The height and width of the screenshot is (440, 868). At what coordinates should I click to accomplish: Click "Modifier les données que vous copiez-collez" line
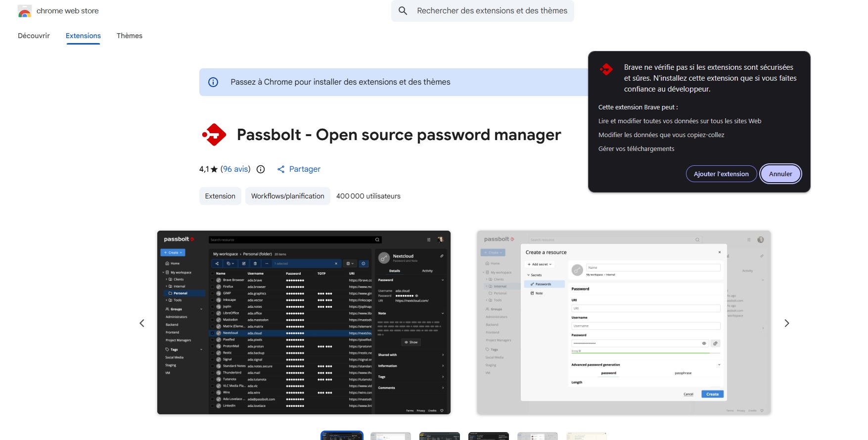tap(661, 135)
